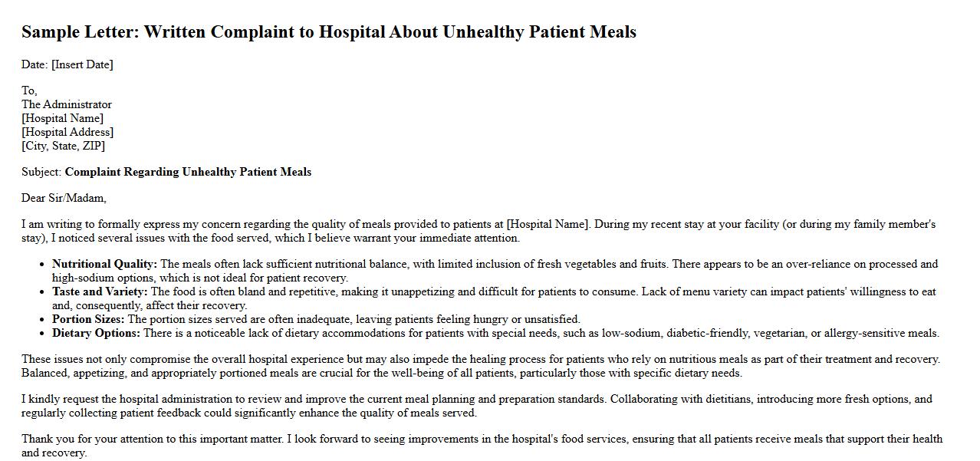Click the "To," line above the recipient

tap(29, 91)
